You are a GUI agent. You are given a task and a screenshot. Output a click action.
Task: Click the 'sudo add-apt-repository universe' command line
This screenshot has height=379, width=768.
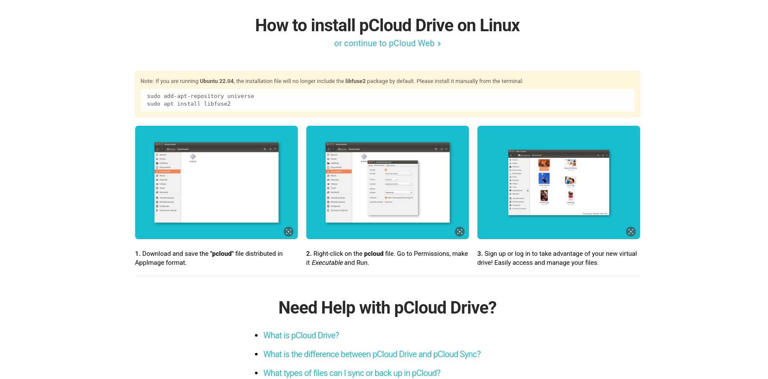tap(200, 96)
